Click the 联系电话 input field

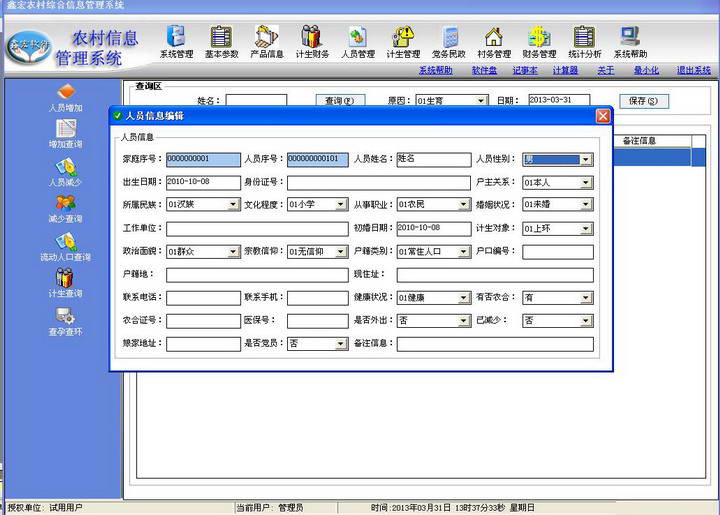pyautogui.click(x=203, y=298)
